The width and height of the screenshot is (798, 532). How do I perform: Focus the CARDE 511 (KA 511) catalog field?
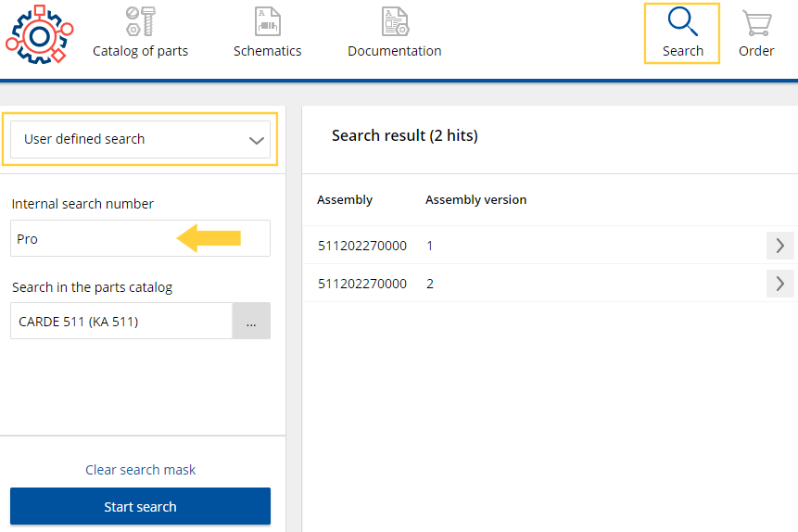click(121, 322)
